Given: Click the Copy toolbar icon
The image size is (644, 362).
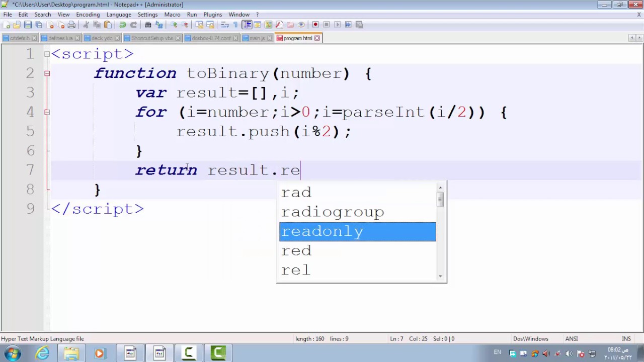Looking at the screenshot, I should click(97, 25).
